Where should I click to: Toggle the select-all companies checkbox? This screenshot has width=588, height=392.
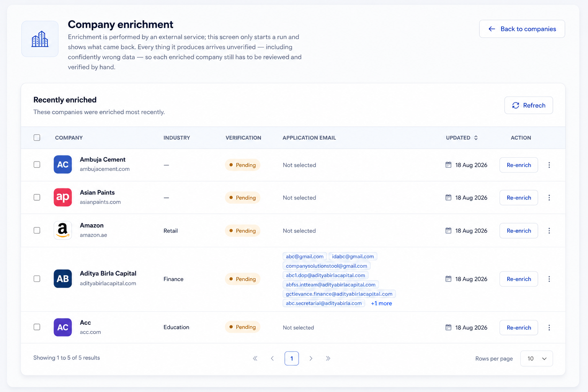[37, 137]
